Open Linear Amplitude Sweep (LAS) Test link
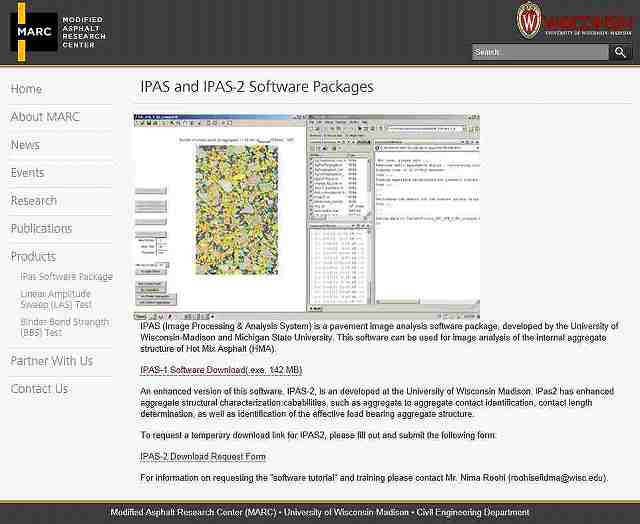 (56, 299)
